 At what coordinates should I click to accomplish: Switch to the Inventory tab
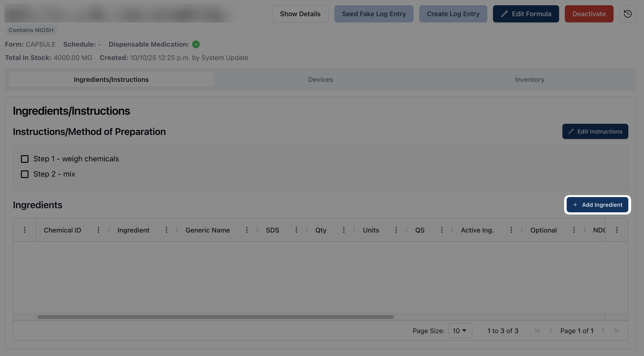click(x=530, y=79)
